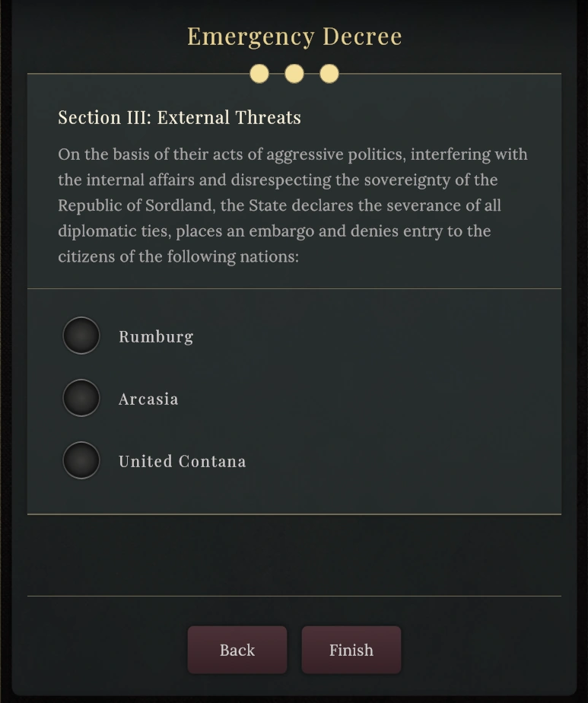This screenshot has width=588, height=703.
Task: Click the Emergency Decree title
Action: coord(294,37)
